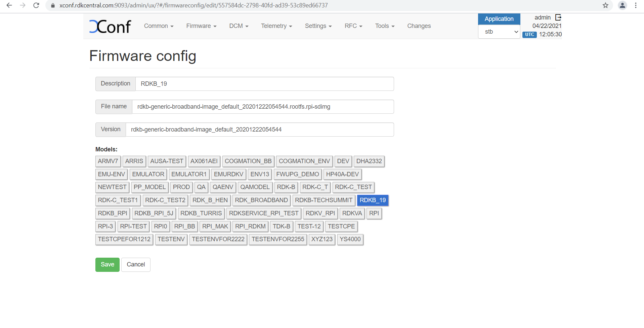Image resolution: width=644 pixels, height=328 pixels.
Task: Cancel editing the firmware config
Action: 136,264
